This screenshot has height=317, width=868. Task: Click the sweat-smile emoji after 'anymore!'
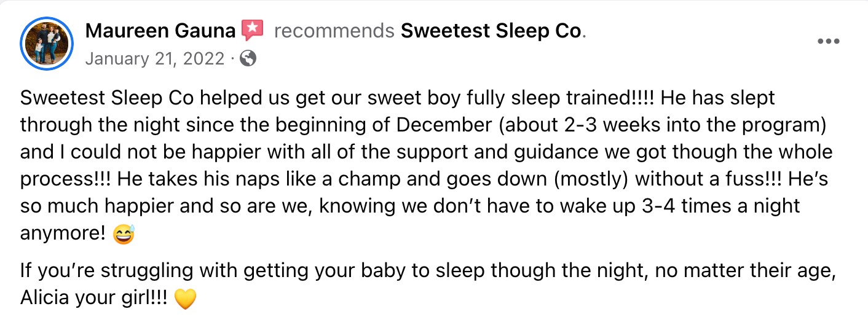tap(124, 234)
